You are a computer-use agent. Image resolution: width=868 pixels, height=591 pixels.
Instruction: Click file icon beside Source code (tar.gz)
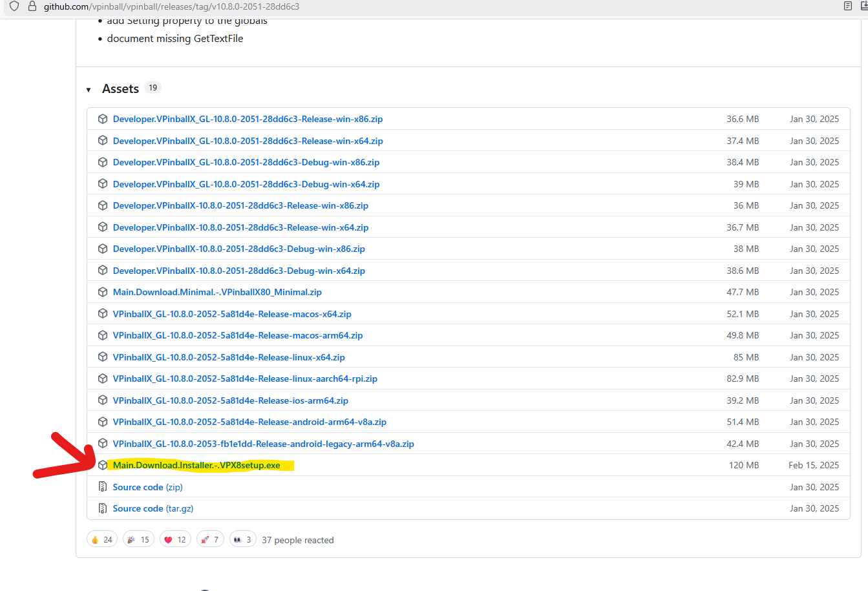click(102, 508)
